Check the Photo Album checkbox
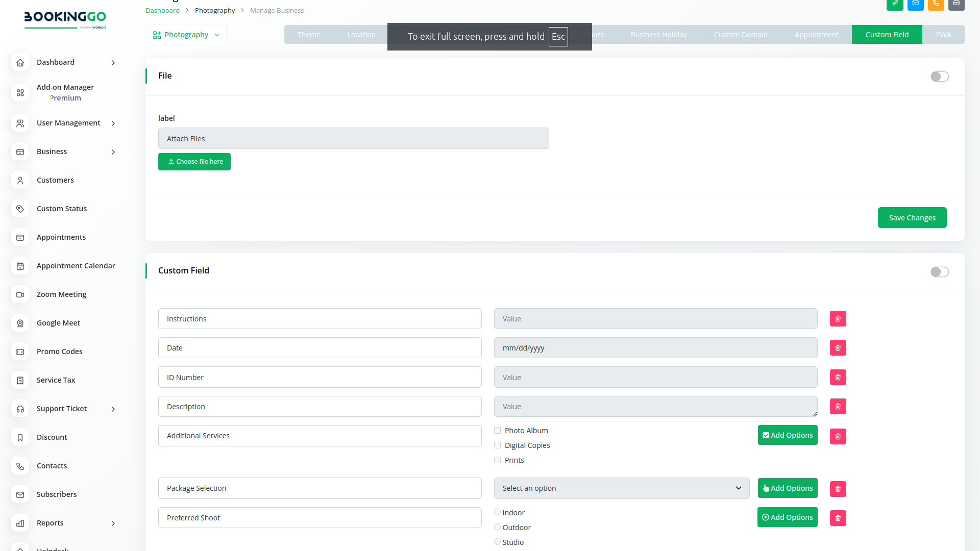This screenshot has width=980, height=551. click(x=497, y=431)
